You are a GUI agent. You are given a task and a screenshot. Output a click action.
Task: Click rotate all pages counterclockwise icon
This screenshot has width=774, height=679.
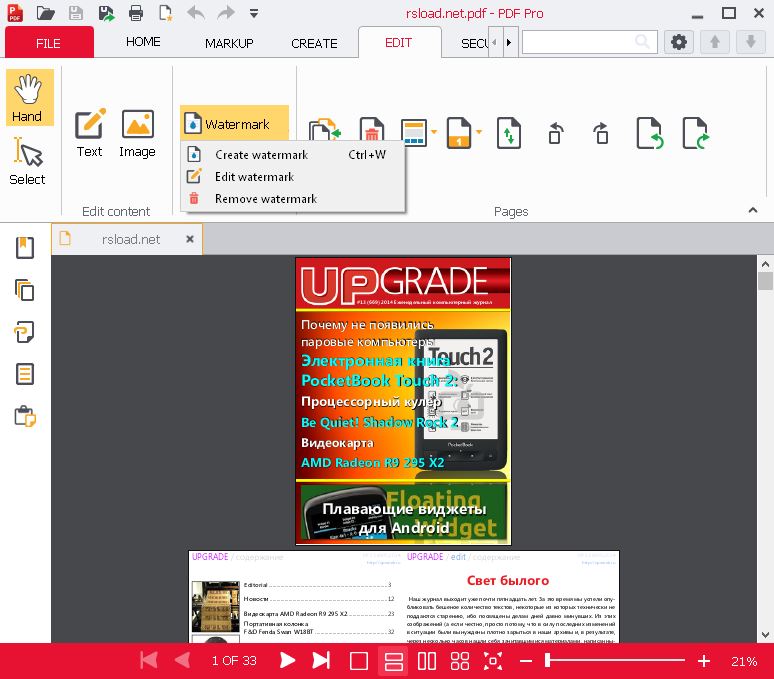coord(650,133)
